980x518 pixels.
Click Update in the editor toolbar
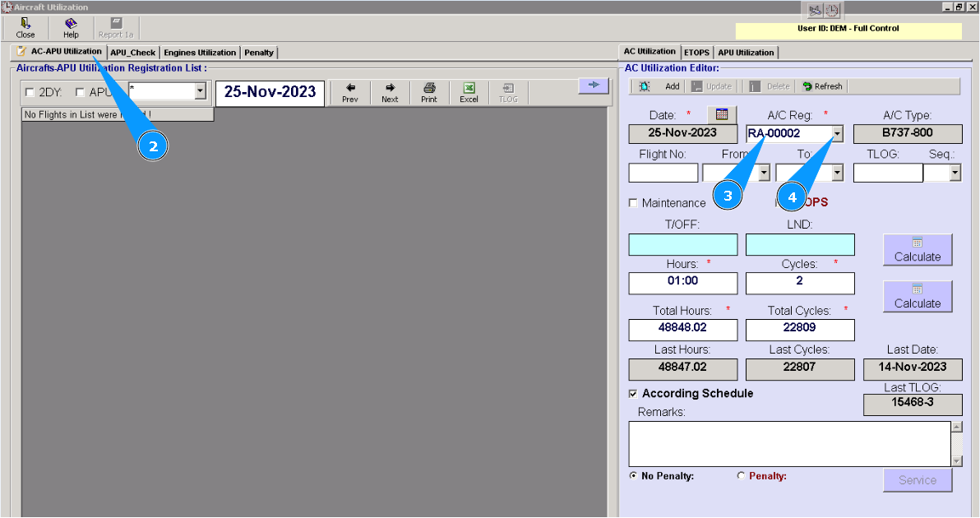pos(712,86)
